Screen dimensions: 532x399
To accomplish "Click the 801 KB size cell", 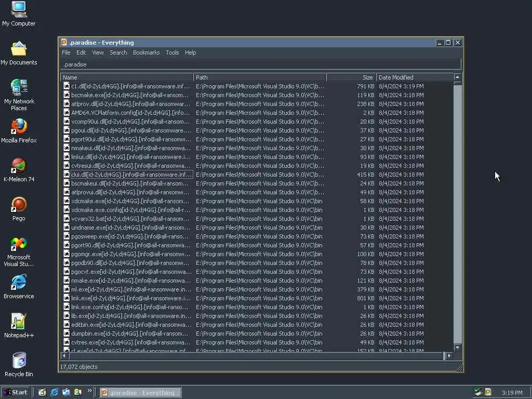I will point(365,298).
